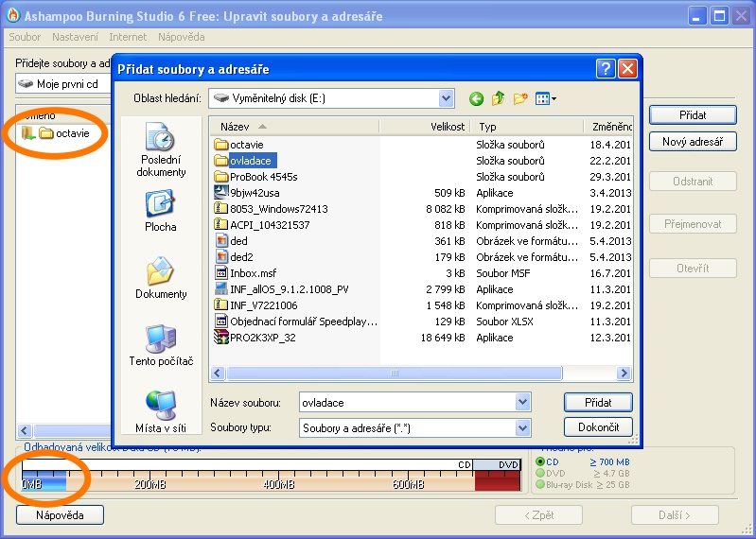Select the Blu-ray Disk size option
756x539 pixels.
click(x=541, y=485)
